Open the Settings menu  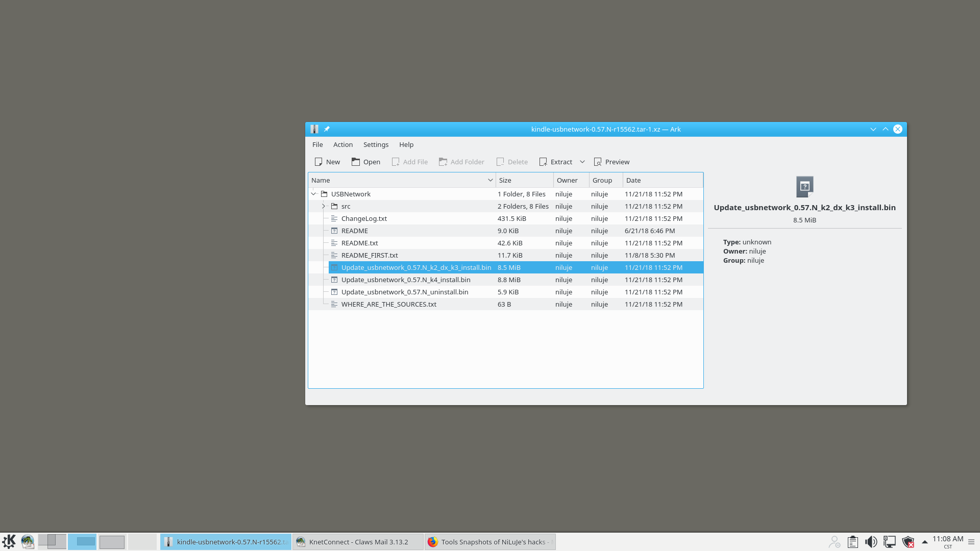(x=376, y=145)
